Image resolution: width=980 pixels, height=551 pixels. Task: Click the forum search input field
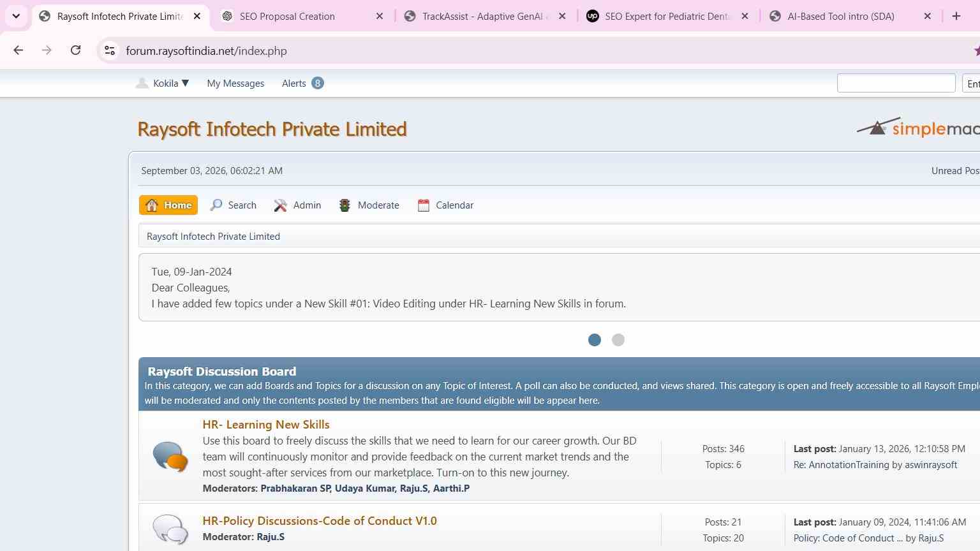(x=896, y=83)
